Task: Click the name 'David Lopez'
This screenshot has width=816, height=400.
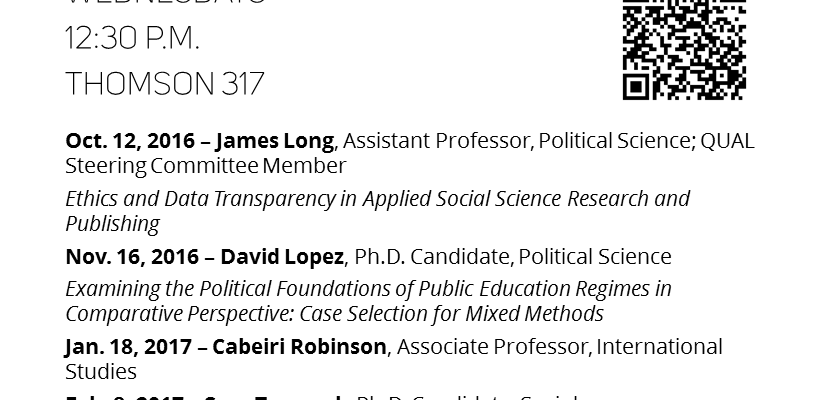Action: [x=282, y=256]
